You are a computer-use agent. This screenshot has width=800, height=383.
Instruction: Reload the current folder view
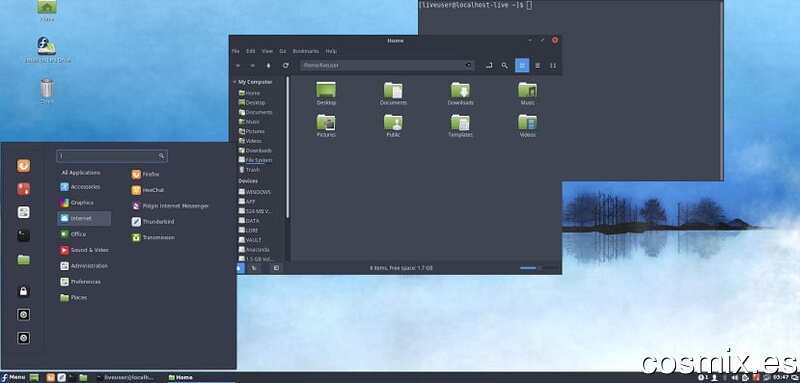click(285, 65)
